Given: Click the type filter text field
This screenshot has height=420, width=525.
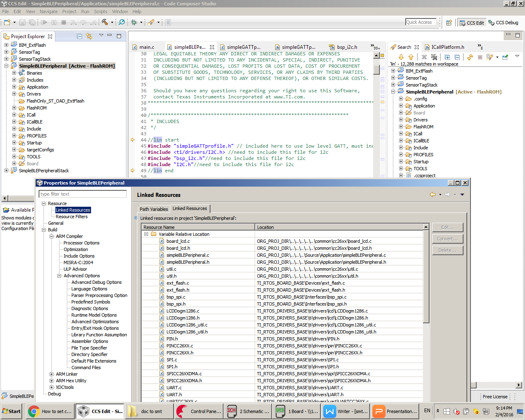Looking at the screenshot, I should point(82,194).
